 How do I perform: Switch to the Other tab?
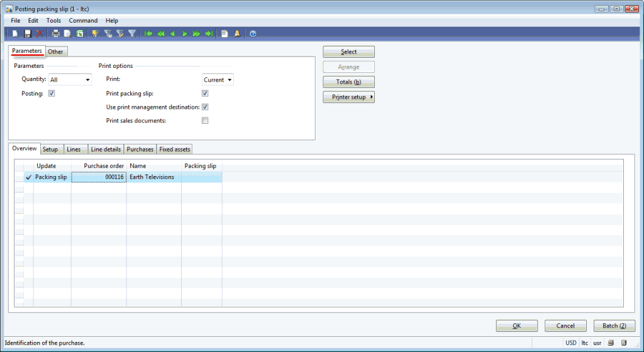(x=55, y=52)
